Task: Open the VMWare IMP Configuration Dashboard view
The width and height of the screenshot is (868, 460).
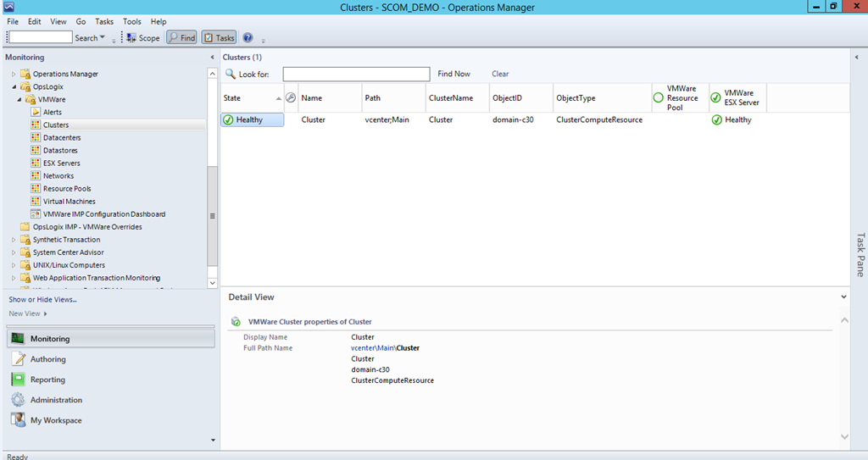Action: tap(103, 214)
